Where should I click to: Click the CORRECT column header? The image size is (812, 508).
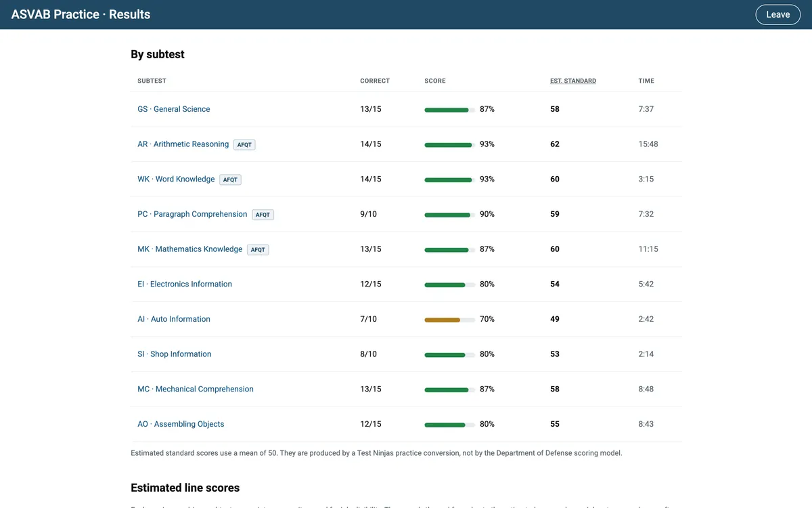point(375,81)
